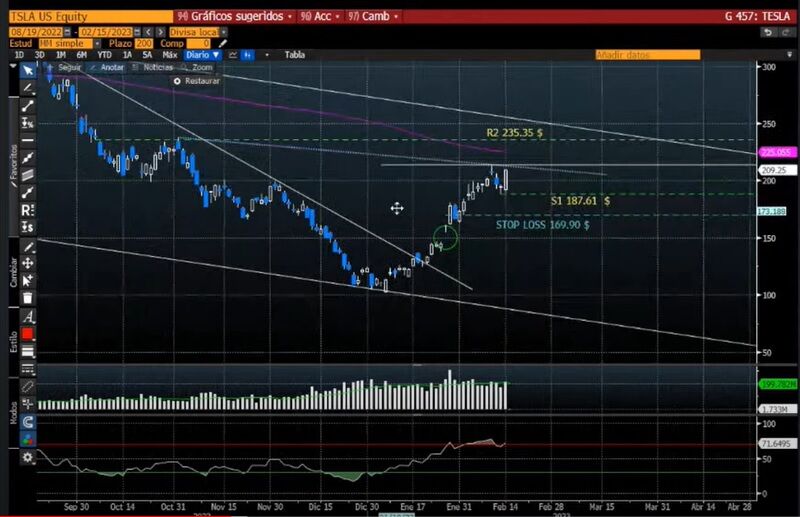800x517 pixels.
Task: Click the Añadir datos field
Action: coord(647,55)
